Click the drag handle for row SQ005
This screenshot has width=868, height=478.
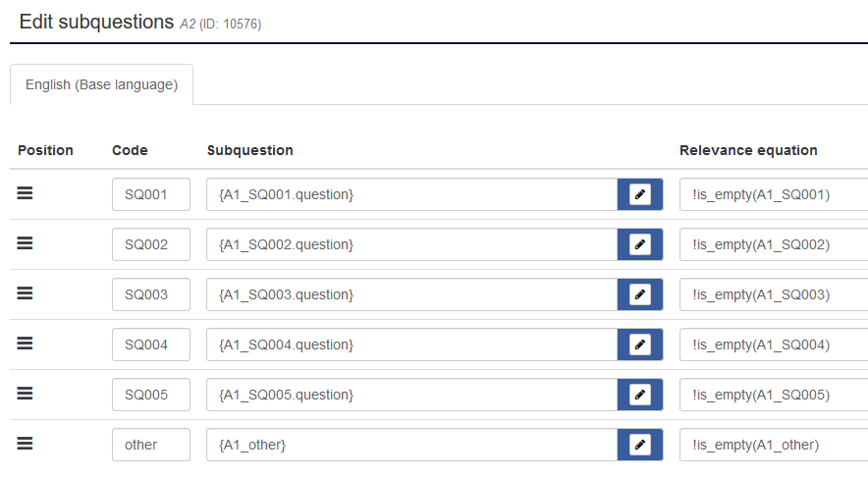(x=26, y=394)
